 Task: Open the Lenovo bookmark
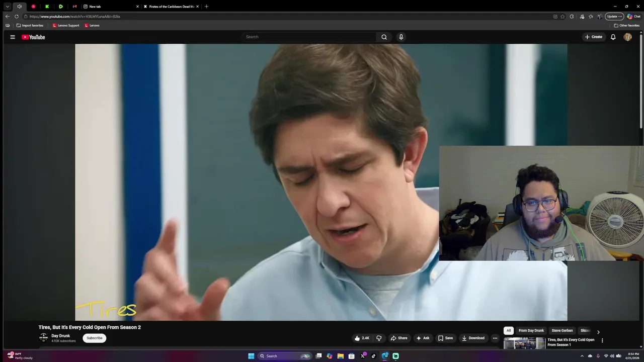coord(92,25)
